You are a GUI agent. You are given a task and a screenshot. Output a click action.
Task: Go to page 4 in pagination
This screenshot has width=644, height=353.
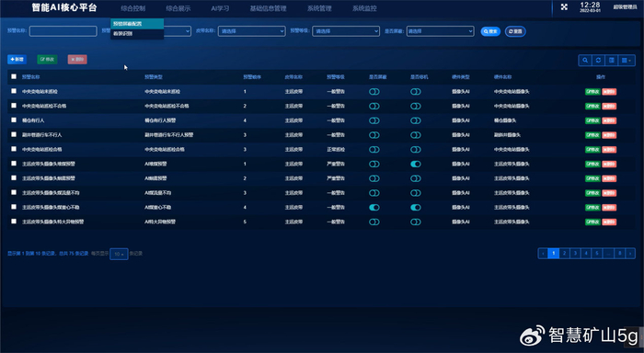(586, 253)
